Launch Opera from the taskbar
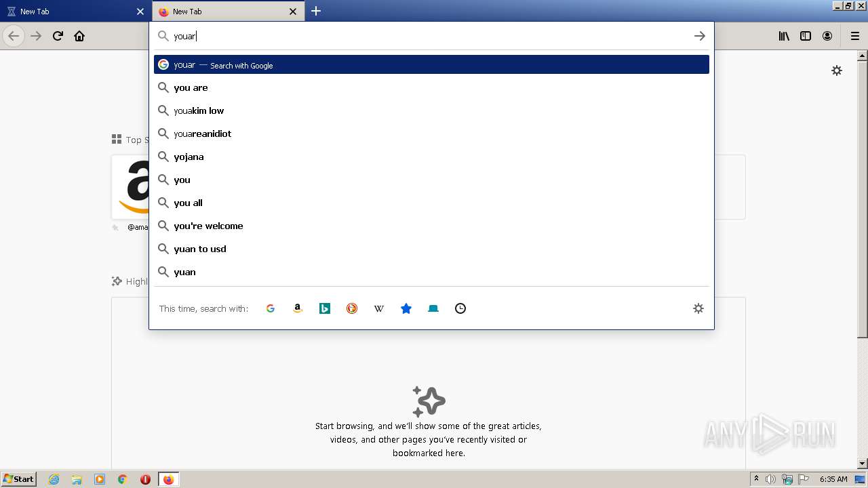Viewport: 868px width, 488px height. click(x=145, y=479)
